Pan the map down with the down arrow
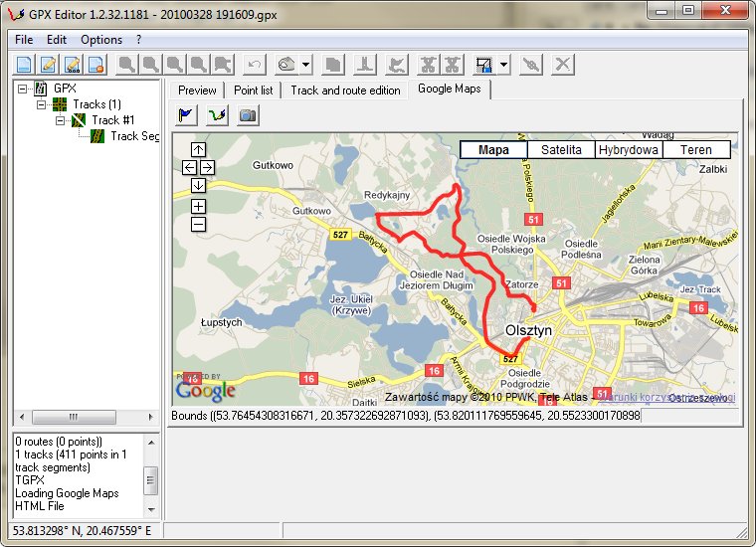The width and height of the screenshot is (756, 547). 198,185
